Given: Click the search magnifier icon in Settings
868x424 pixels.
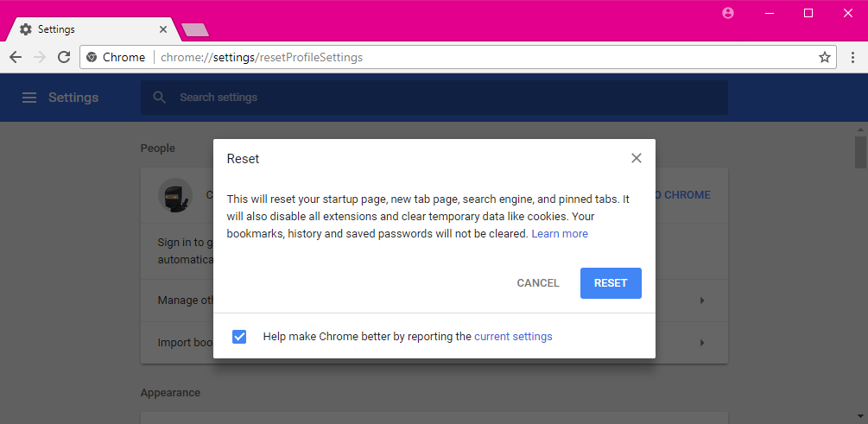Looking at the screenshot, I should click(x=160, y=98).
